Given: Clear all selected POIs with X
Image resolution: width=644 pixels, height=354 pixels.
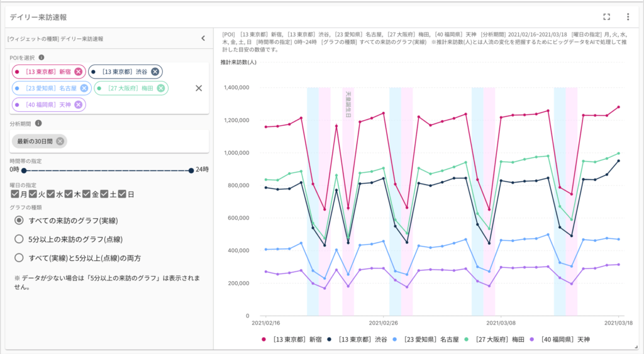Looking at the screenshot, I should tap(199, 88).
